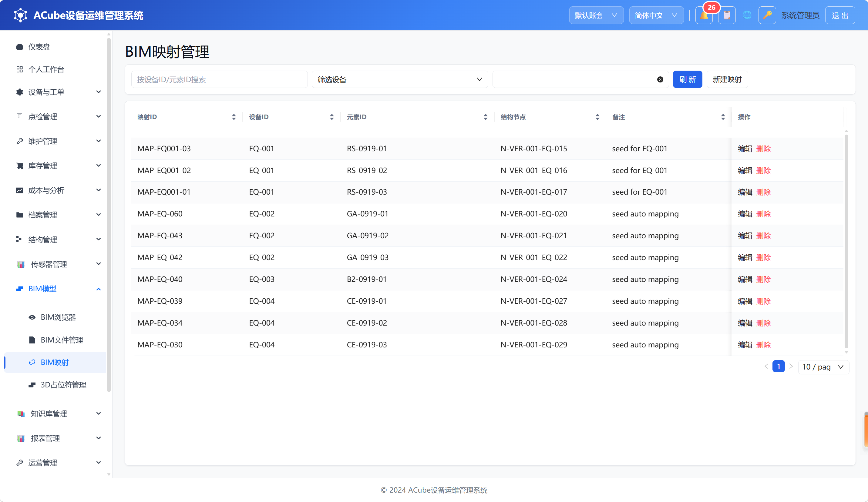
Task: Open 简体中文 language dropdown
Action: pos(656,15)
